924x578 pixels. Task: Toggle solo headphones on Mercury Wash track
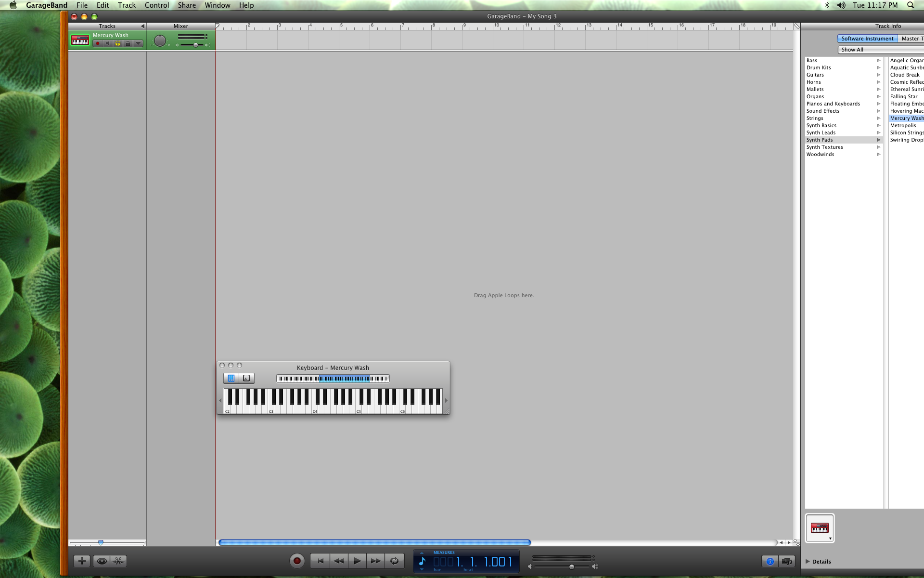coord(118,43)
